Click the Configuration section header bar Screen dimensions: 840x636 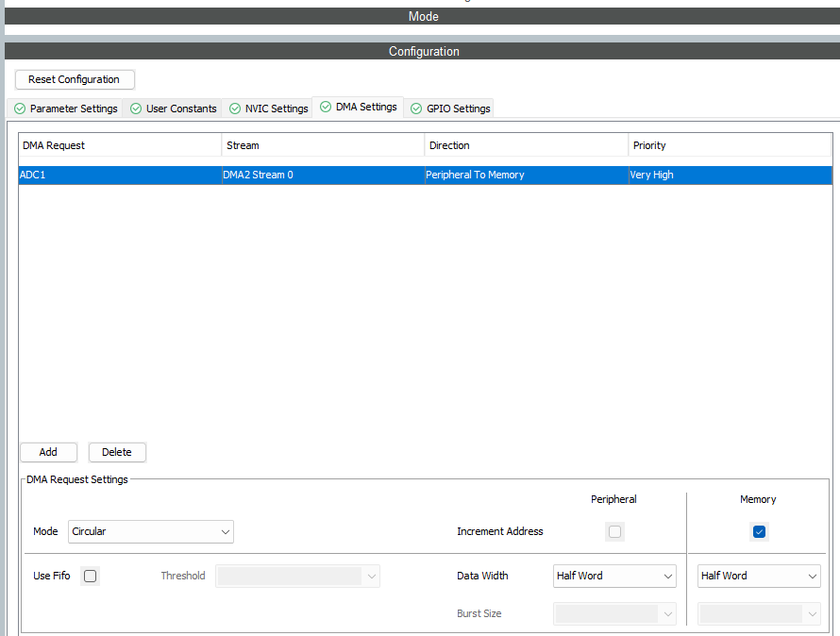tap(422, 52)
